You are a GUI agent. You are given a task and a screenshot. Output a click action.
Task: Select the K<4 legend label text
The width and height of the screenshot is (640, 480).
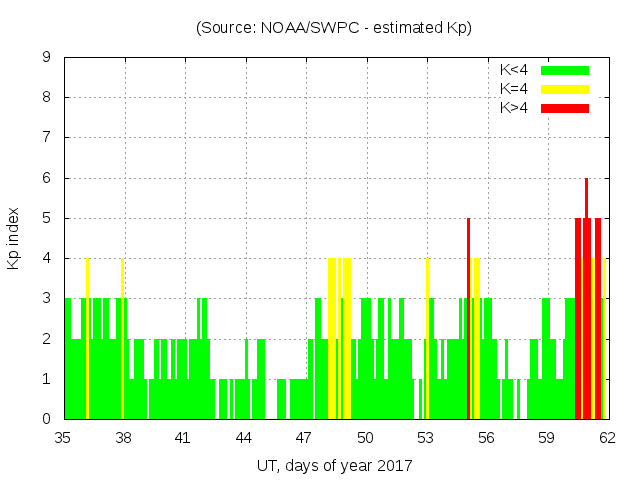tap(514, 70)
